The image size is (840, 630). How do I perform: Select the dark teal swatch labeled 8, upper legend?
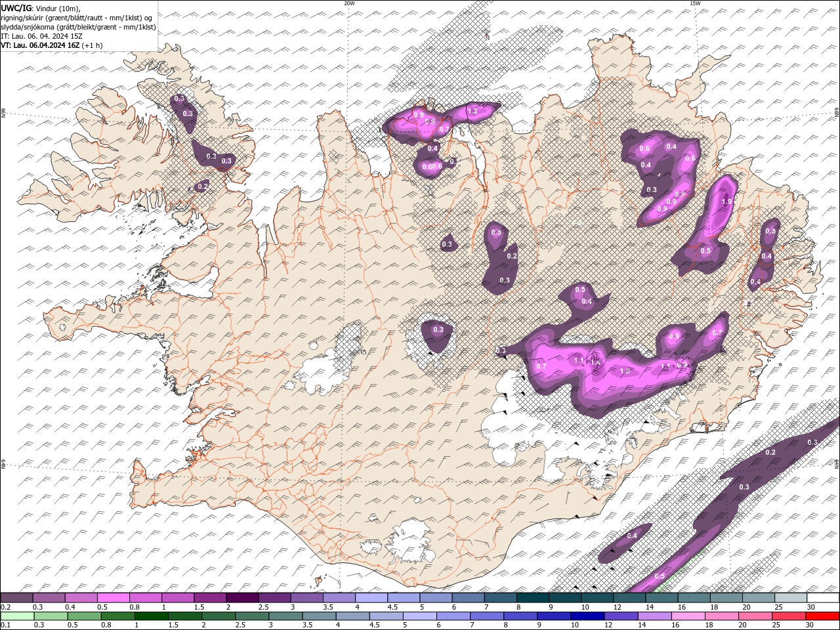pos(532,598)
